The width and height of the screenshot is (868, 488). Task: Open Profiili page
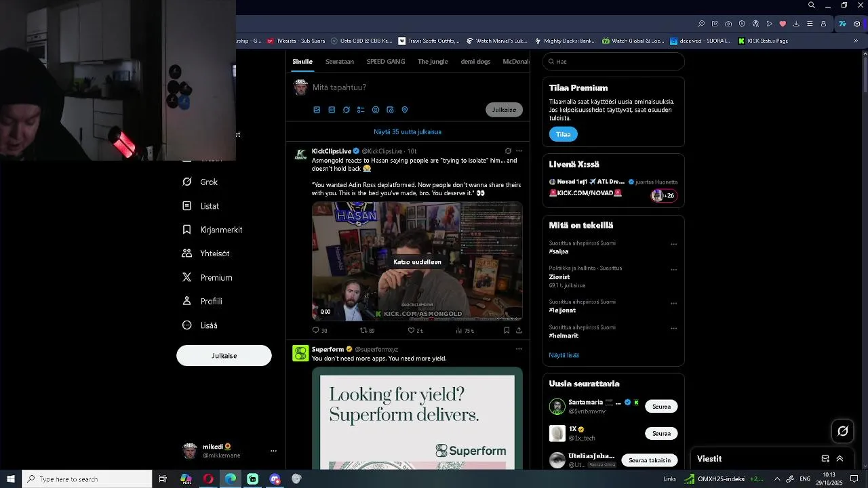pos(202,301)
